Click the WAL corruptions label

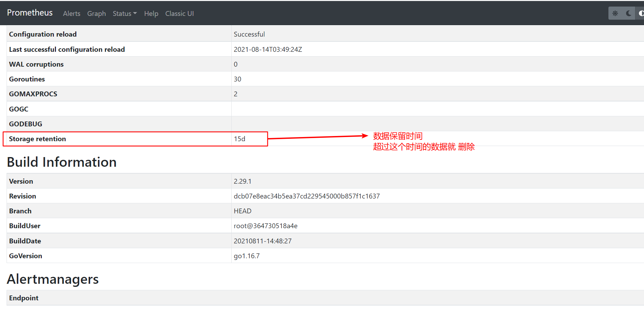point(36,64)
